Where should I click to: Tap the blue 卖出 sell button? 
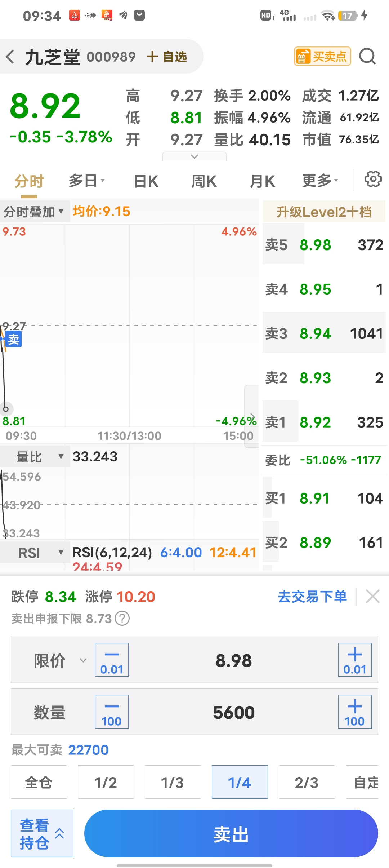tap(231, 833)
